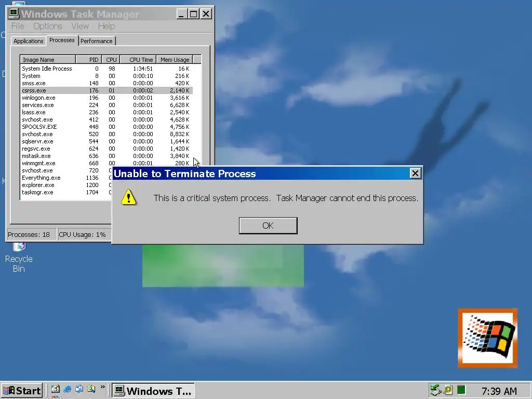
Task: Select the winlogon.exe process
Action: (x=107, y=98)
